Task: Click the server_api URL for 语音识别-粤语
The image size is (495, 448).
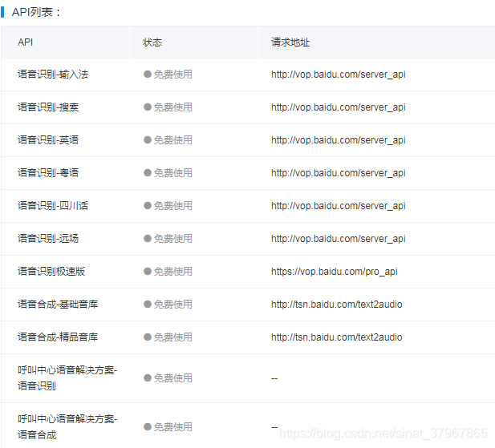Action: click(x=339, y=173)
